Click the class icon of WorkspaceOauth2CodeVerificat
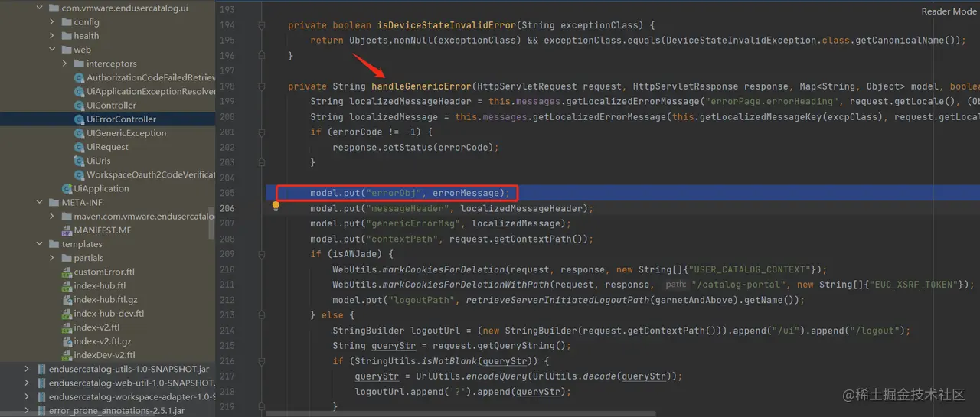Image resolution: width=980 pixels, height=417 pixels. [x=80, y=174]
